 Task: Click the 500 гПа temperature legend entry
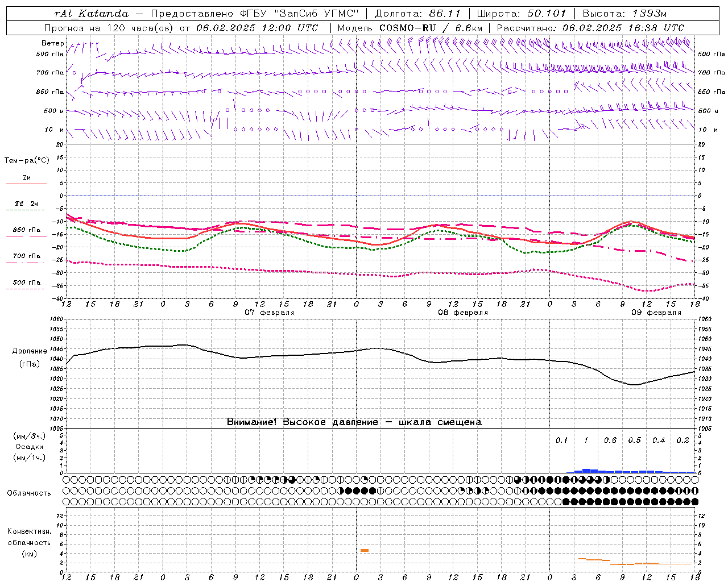point(26,283)
